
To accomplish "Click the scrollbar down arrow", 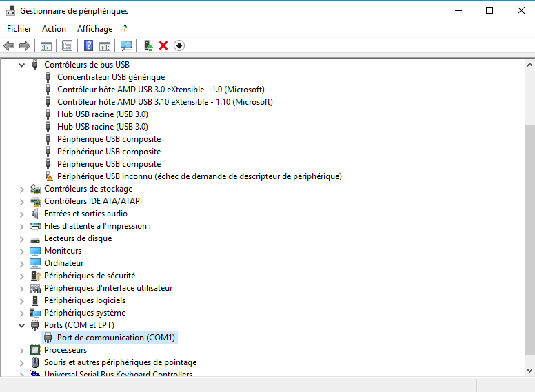I will [529, 370].
